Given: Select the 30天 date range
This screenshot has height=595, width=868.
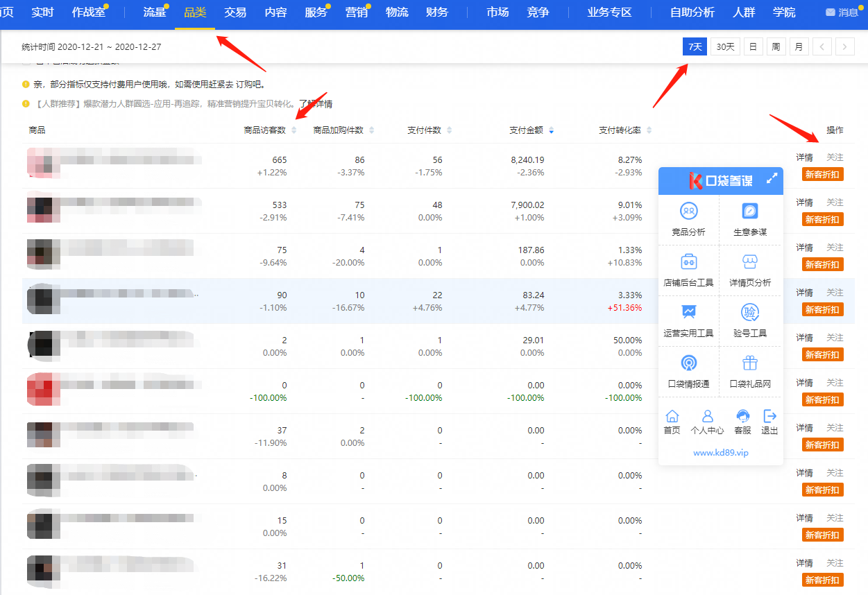Looking at the screenshot, I should [725, 46].
